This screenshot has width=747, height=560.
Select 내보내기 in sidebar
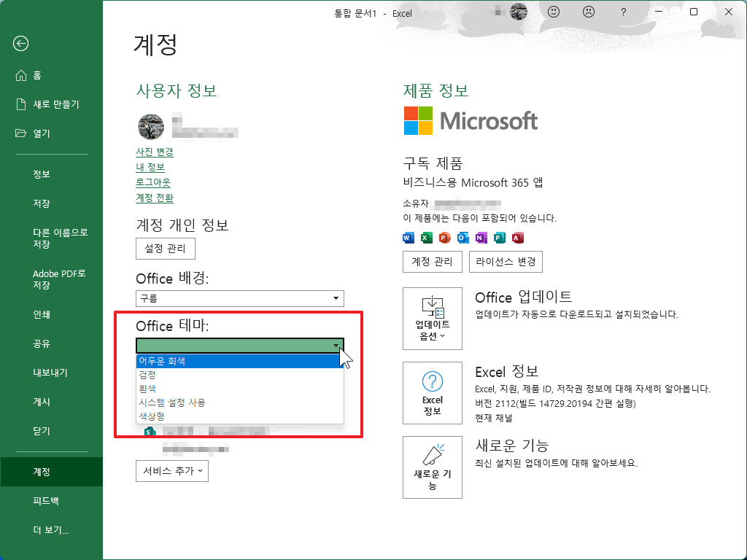pyautogui.click(x=52, y=373)
